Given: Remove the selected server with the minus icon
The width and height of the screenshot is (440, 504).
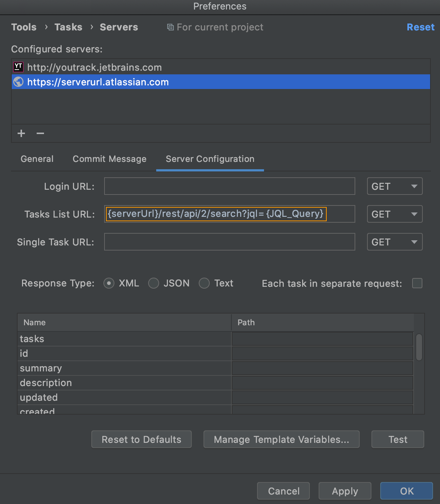Looking at the screenshot, I should pyautogui.click(x=40, y=133).
